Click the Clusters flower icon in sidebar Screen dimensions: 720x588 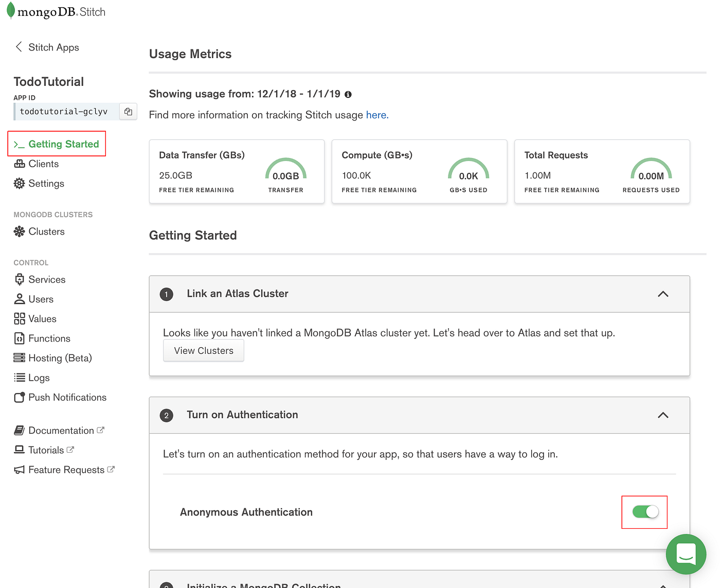pyautogui.click(x=20, y=231)
